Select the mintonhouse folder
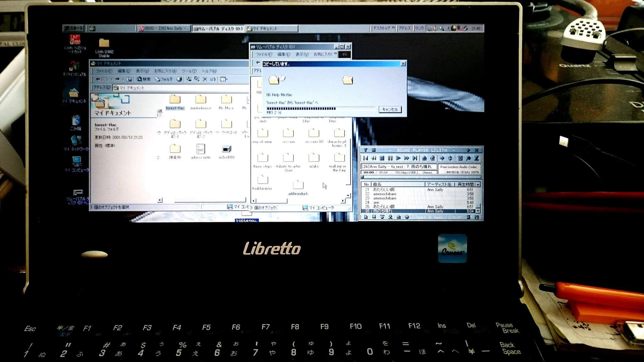The height and width of the screenshot is (362, 644). click(201, 102)
